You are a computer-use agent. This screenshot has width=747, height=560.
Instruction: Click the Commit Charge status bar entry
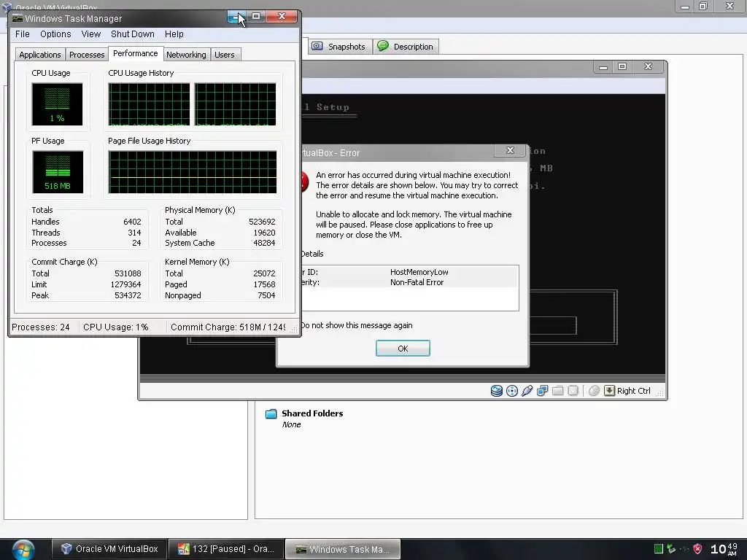point(228,327)
